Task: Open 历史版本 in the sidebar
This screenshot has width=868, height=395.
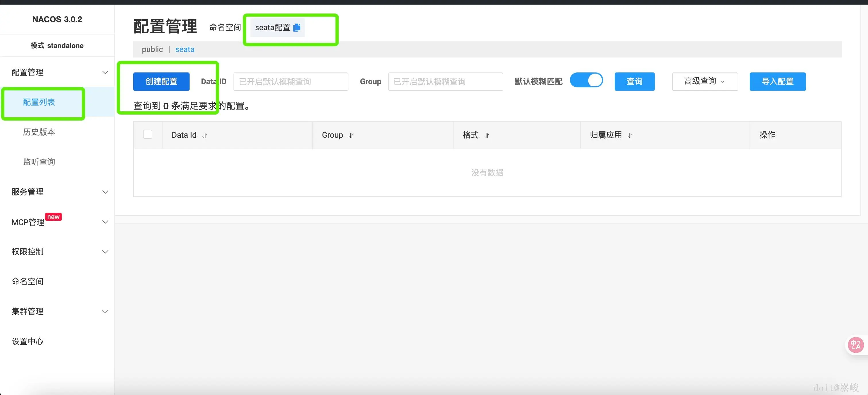Action: (39, 132)
